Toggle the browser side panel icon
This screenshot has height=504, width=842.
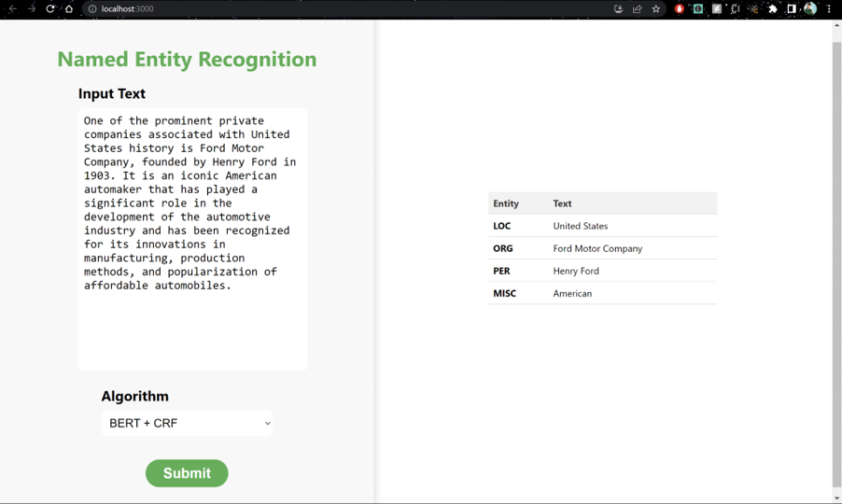[792, 8]
